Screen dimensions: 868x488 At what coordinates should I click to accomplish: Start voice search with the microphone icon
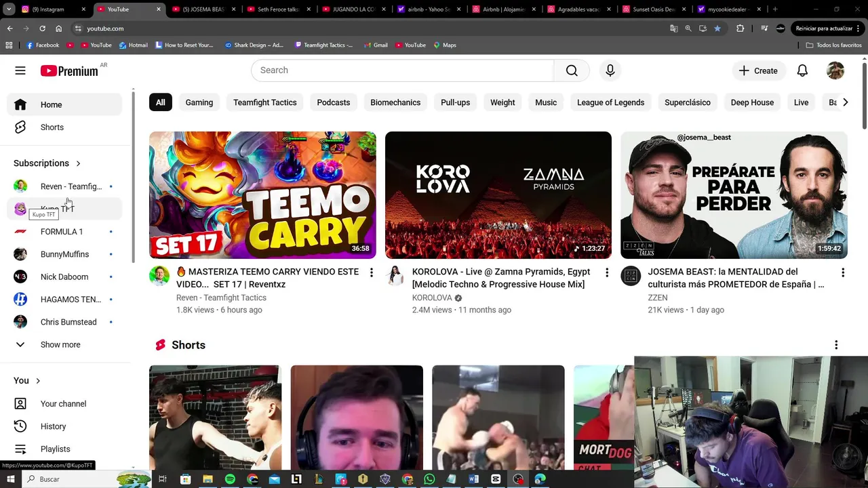click(x=610, y=70)
